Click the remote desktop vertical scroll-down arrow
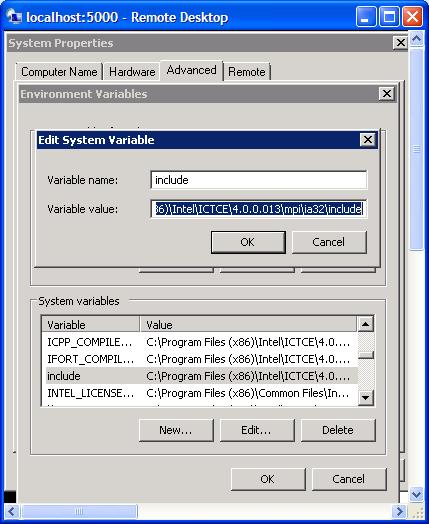The height and width of the screenshot is (524, 429). (416, 494)
